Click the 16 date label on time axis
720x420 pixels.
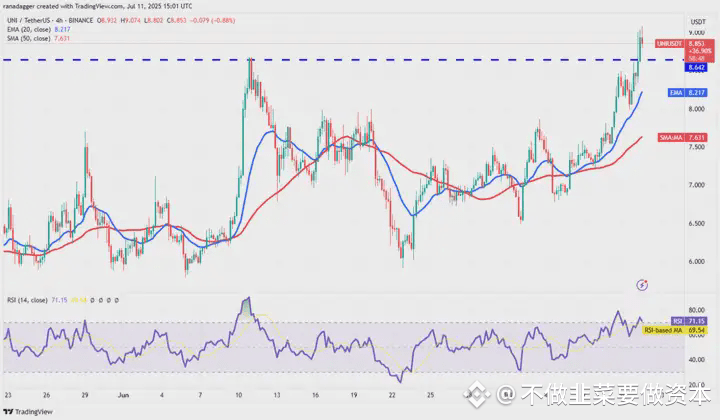tap(315, 395)
